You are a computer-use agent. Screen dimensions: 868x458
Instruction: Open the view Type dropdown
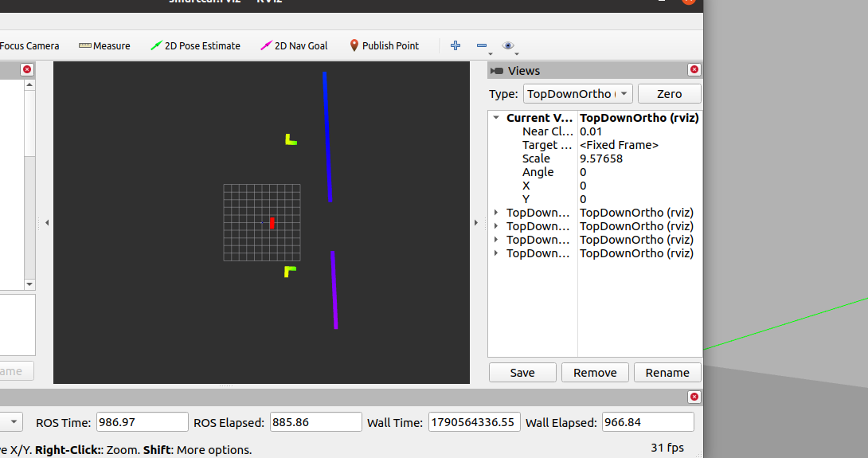click(577, 94)
